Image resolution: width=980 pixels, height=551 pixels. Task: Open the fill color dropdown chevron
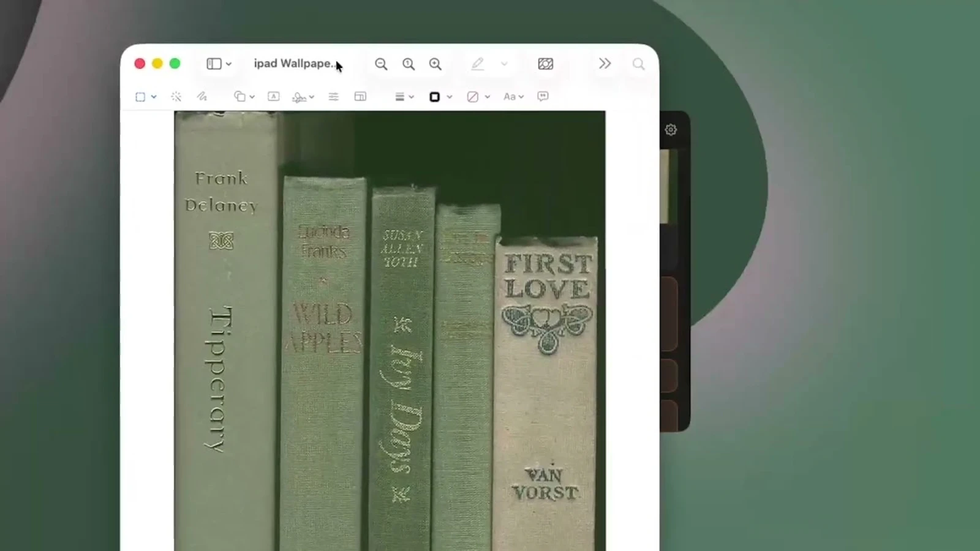(x=488, y=97)
